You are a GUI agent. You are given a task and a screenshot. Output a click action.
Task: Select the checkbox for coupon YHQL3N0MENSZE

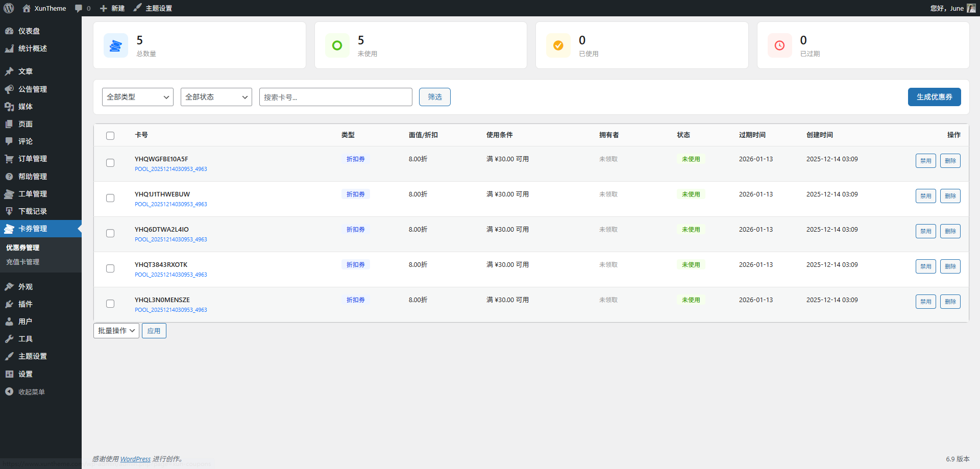110,304
